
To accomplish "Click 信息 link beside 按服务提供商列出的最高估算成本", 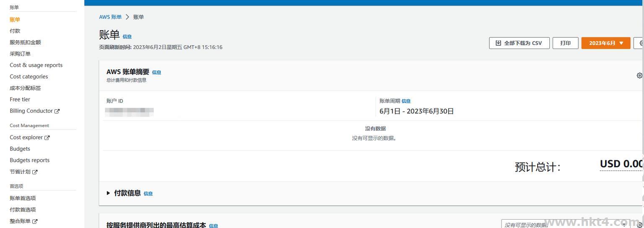I will tap(213, 226).
